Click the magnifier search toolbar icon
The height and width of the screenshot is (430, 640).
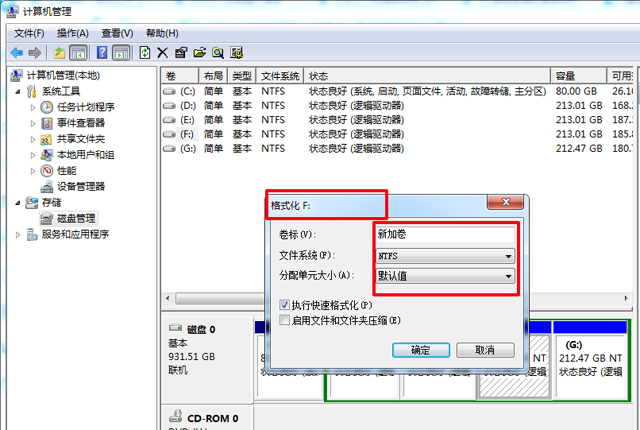pos(217,52)
